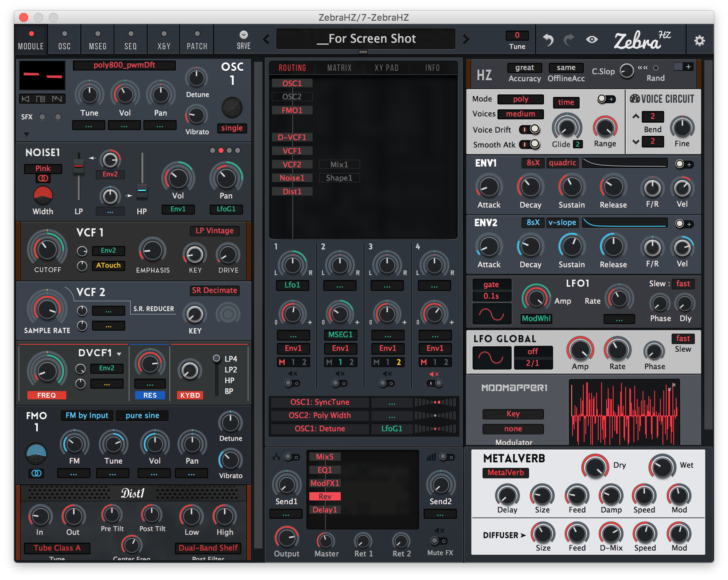Click the HZ Rand rewind arrows icon
This screenshot has width=728, height=580.
click(x=643, y=68)
